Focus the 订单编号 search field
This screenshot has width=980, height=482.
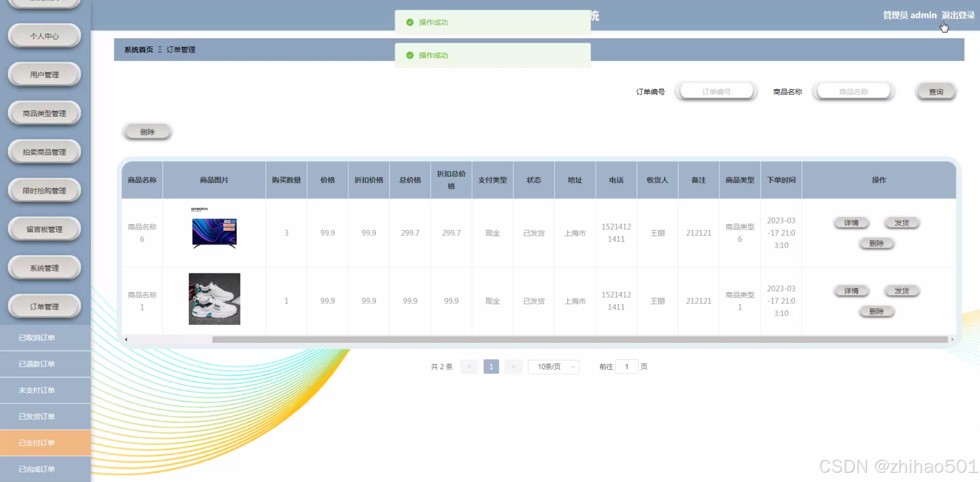[716, 92]
